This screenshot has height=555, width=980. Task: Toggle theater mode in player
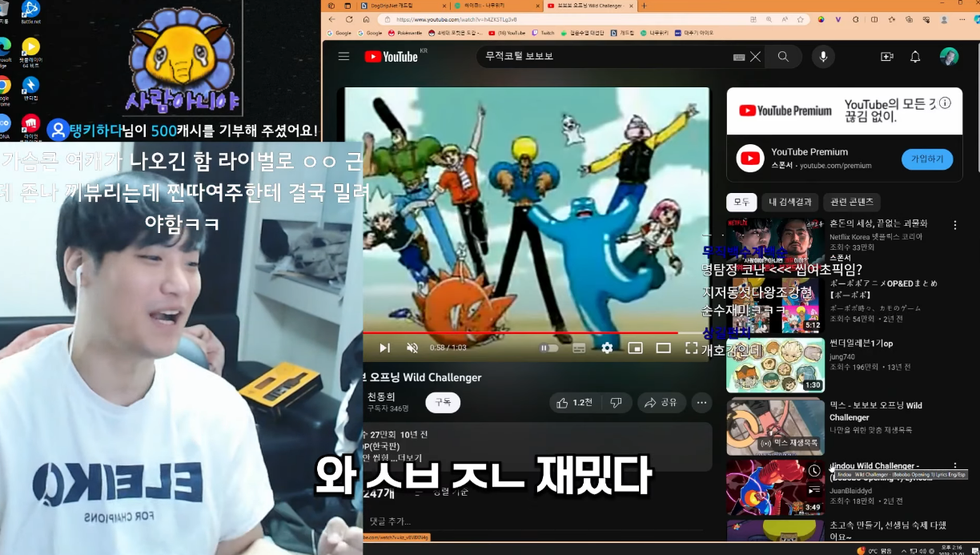[663, 348]
